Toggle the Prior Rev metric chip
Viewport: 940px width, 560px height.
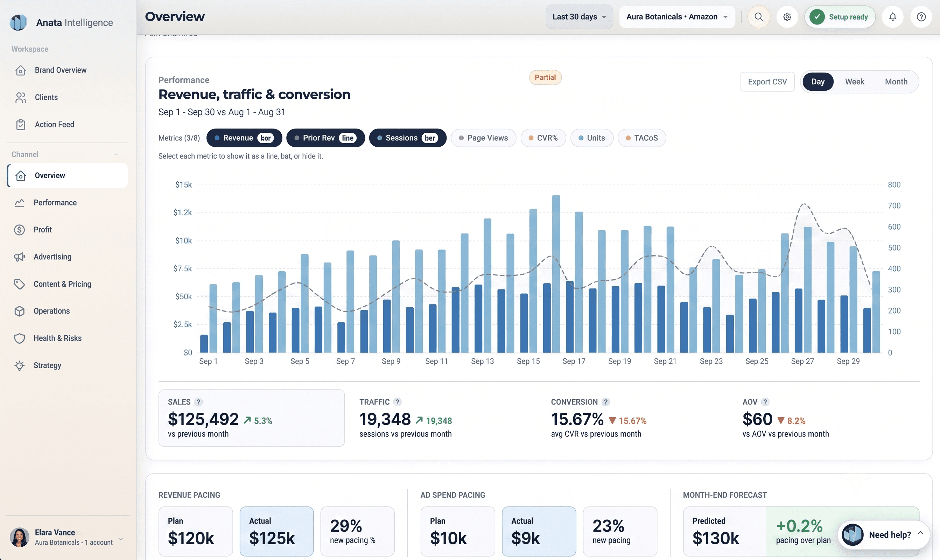325,138
